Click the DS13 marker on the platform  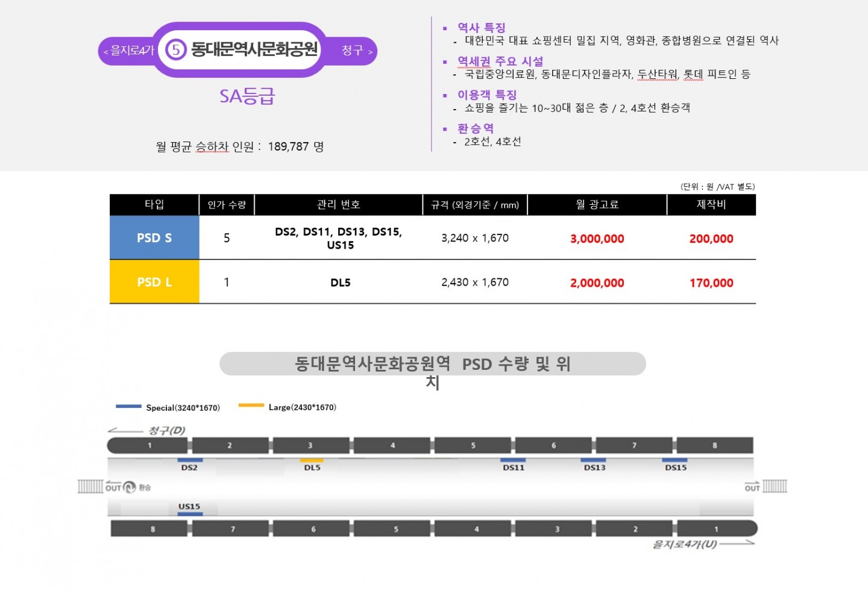point(594,464)
